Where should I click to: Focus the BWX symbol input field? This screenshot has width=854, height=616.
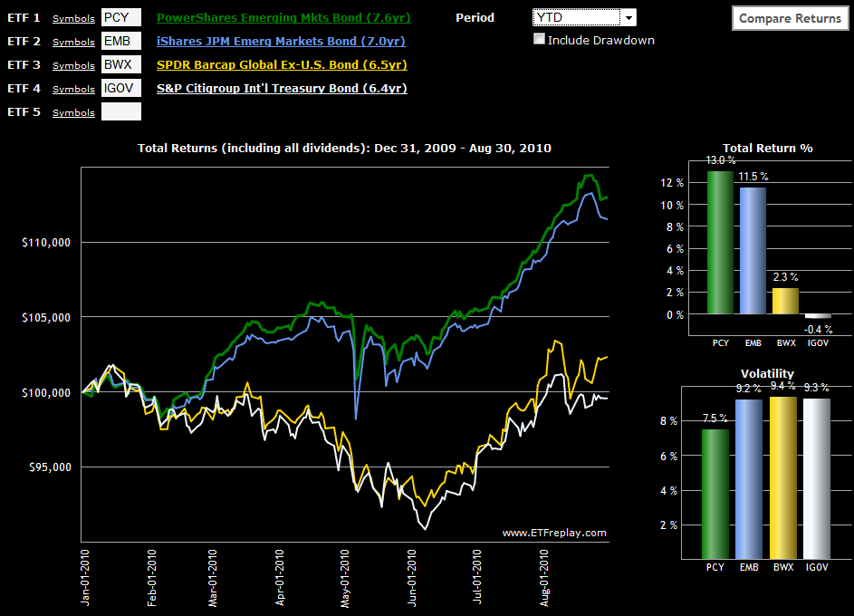[x=121, y=64]
